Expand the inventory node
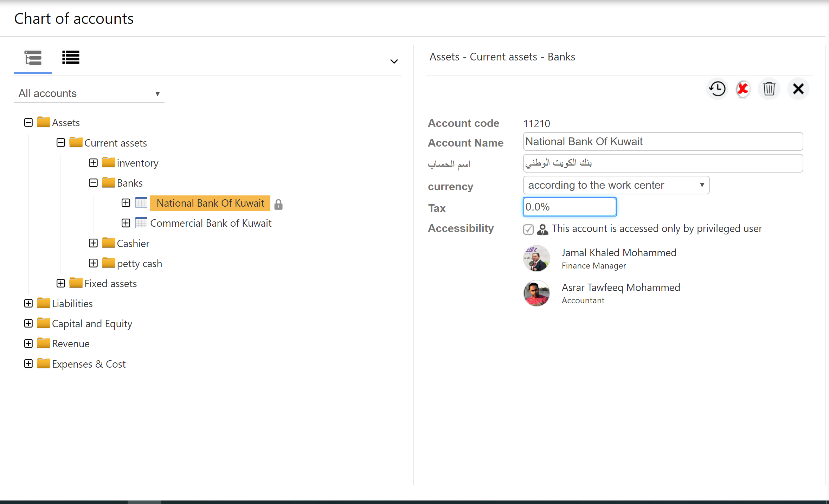This screenshot has height=504, width=829. coord(93,163)
